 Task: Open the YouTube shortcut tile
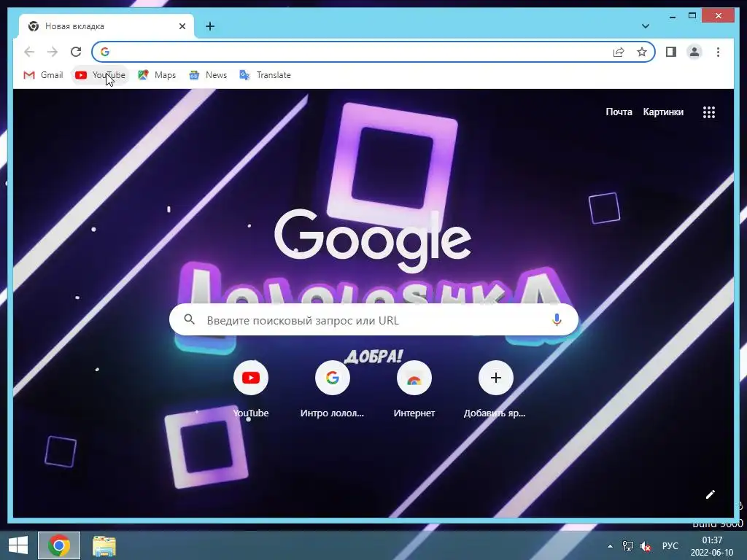[251, 389]
